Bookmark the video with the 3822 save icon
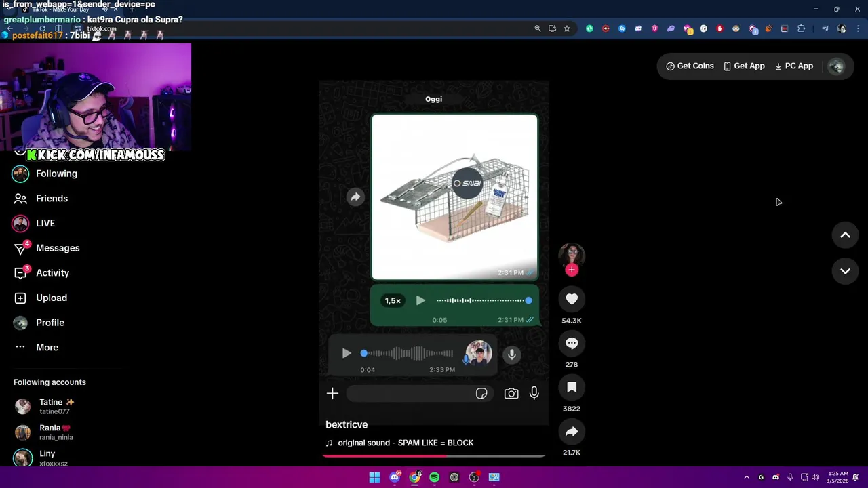 point(572,387)
